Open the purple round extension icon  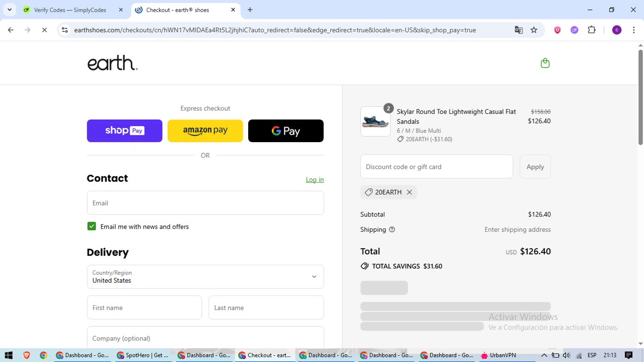(574, 30)
